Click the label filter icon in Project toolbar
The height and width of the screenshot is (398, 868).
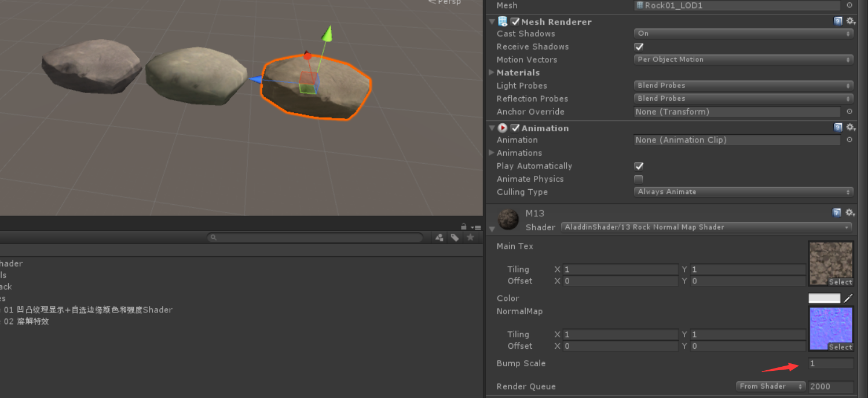(x=455, y=237)
